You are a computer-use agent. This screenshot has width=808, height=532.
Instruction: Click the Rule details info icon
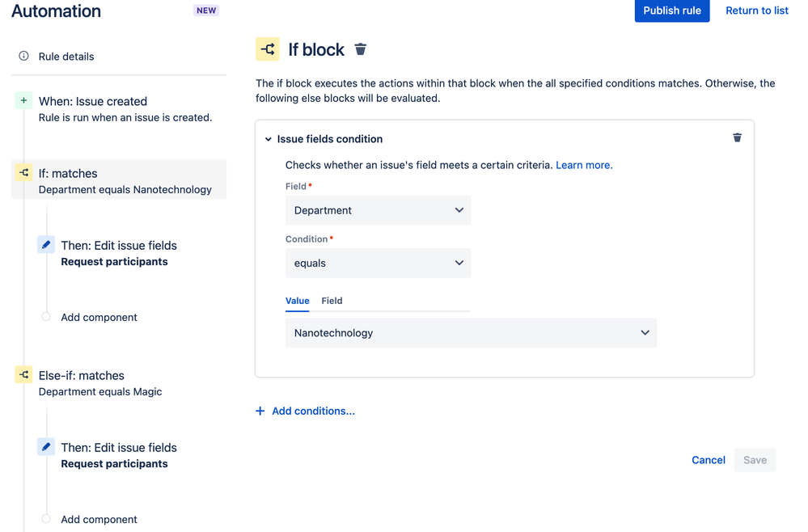point(23,56)
